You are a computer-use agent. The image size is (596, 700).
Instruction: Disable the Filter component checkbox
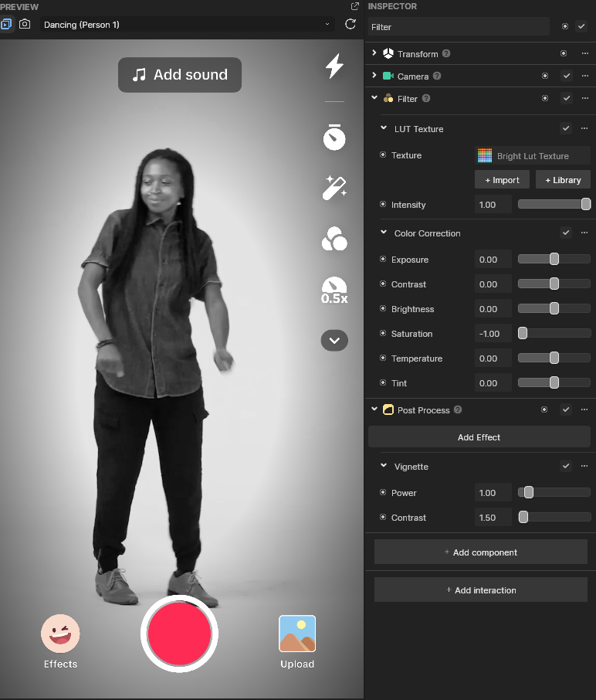point(567,98)
